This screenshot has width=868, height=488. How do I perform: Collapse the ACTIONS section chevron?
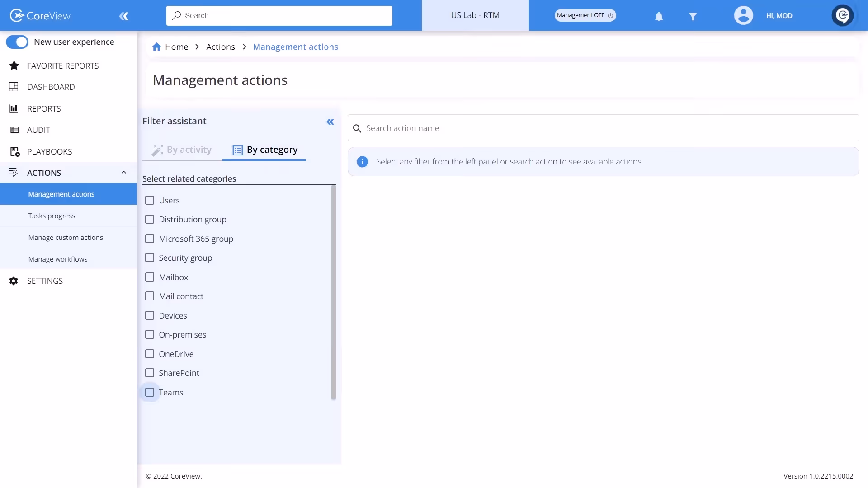[x=123, y=172]
